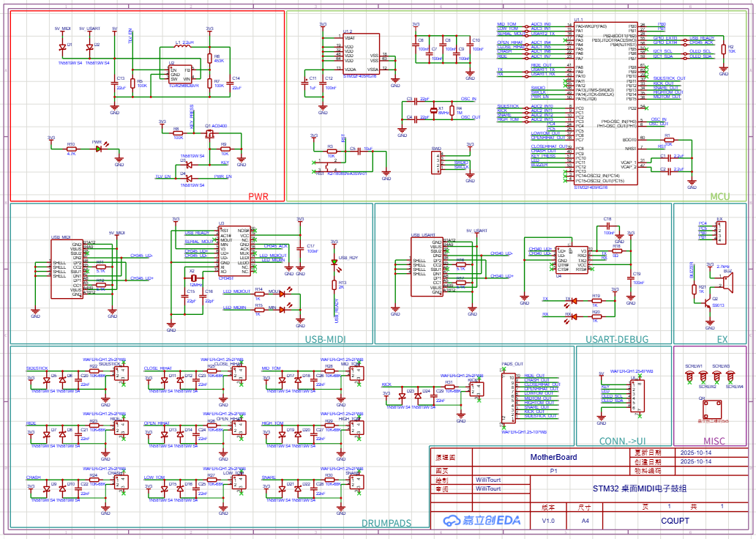This screenshot has width=756, height=539.
Task: Click the MotherBoard title block cell
Action: (x=553, y=458)
